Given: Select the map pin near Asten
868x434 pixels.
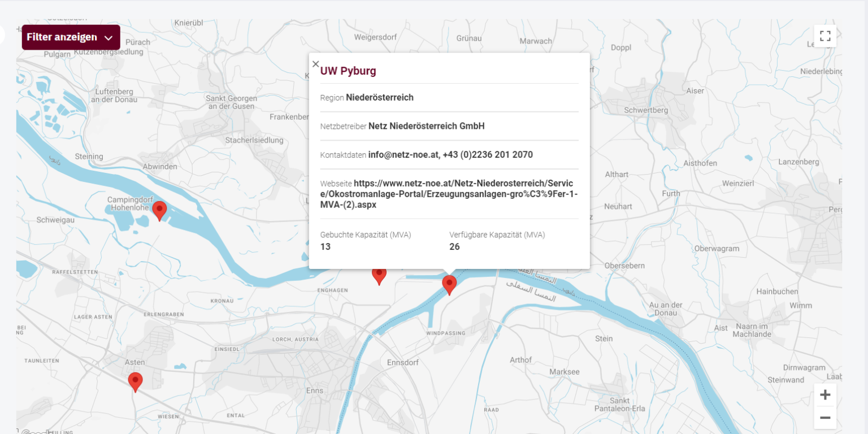Looking at the screenshot, I should (135, 383).
